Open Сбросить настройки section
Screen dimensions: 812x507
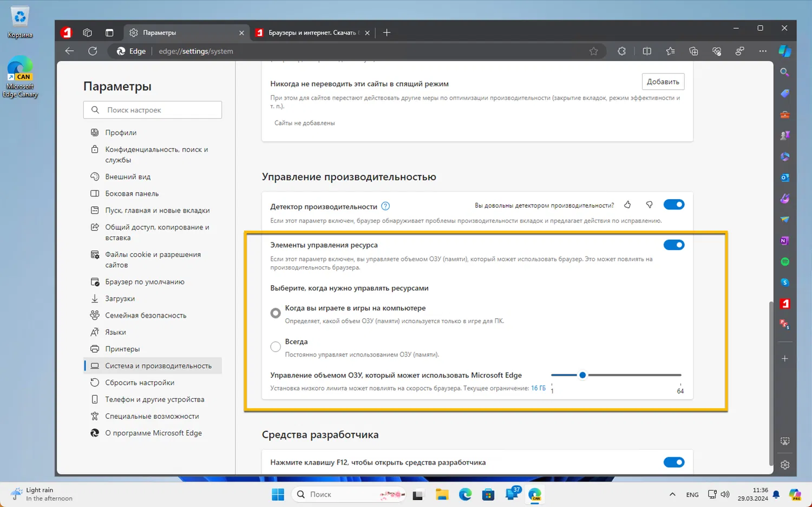click(x=153, y=383)
